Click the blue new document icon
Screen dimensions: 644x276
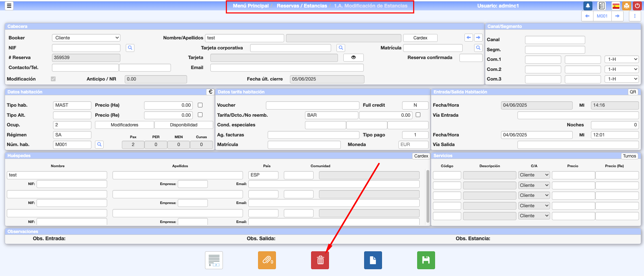tap(373, 260)
